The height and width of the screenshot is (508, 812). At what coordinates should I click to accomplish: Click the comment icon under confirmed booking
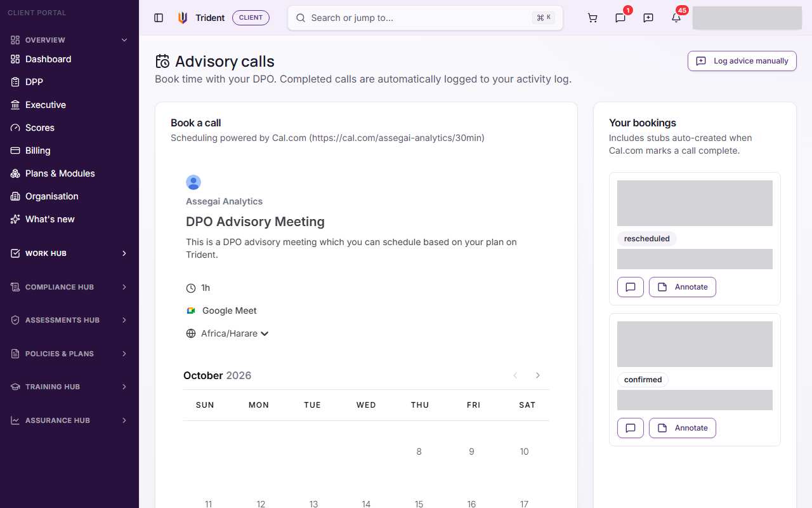(x=631, y=428)
